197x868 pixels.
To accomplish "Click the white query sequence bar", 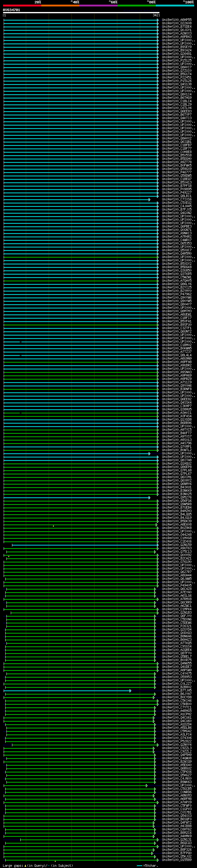I will pos(81,13).
